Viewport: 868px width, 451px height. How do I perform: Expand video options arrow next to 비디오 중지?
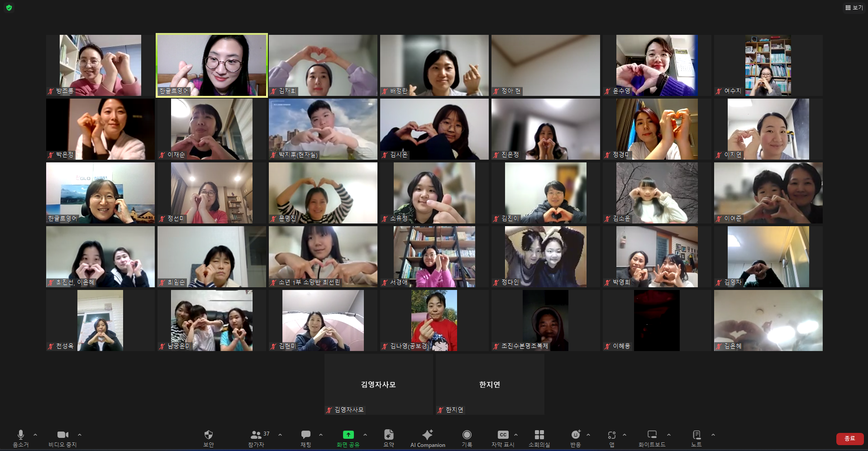click(x=80, y=435)
